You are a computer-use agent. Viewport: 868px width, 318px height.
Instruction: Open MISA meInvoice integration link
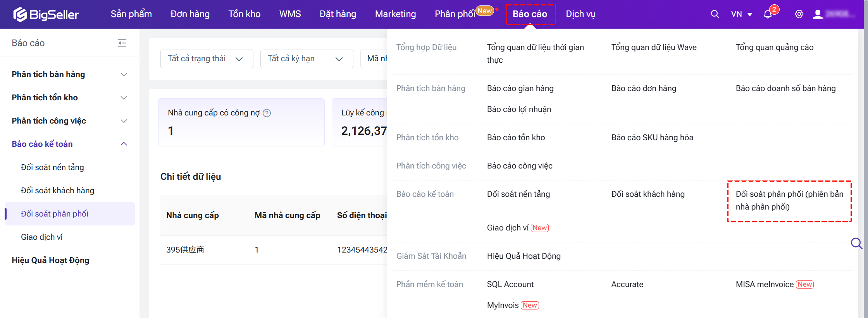(765, 284)
